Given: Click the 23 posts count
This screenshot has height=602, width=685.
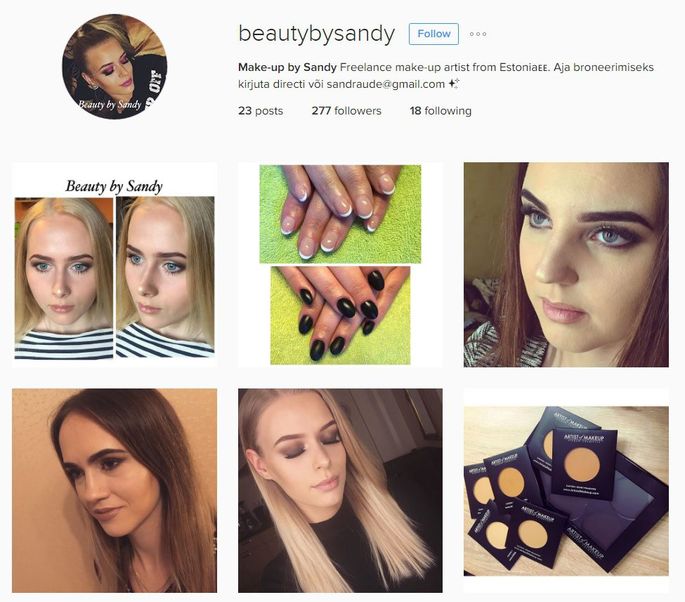Looking at the screenshot, I should pyautogui.click(x=260, y=111).
